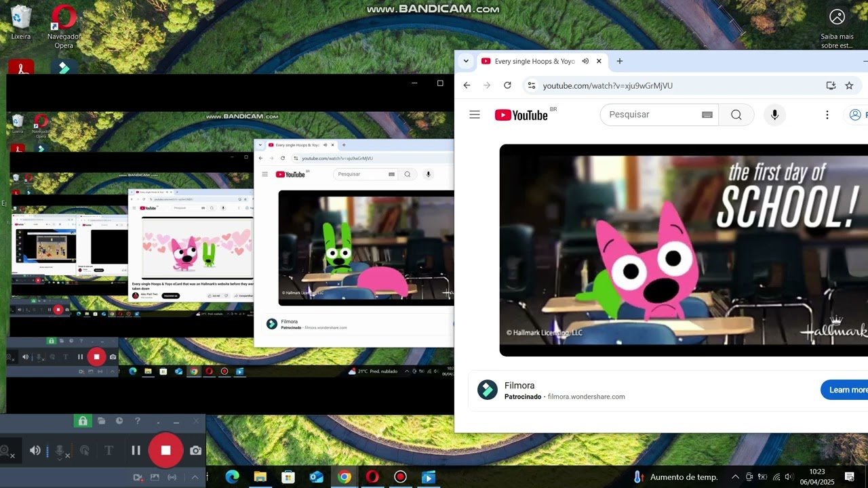
Task: Close the Hoops & Yoyo Chrome tab
Action: (599, 61)
